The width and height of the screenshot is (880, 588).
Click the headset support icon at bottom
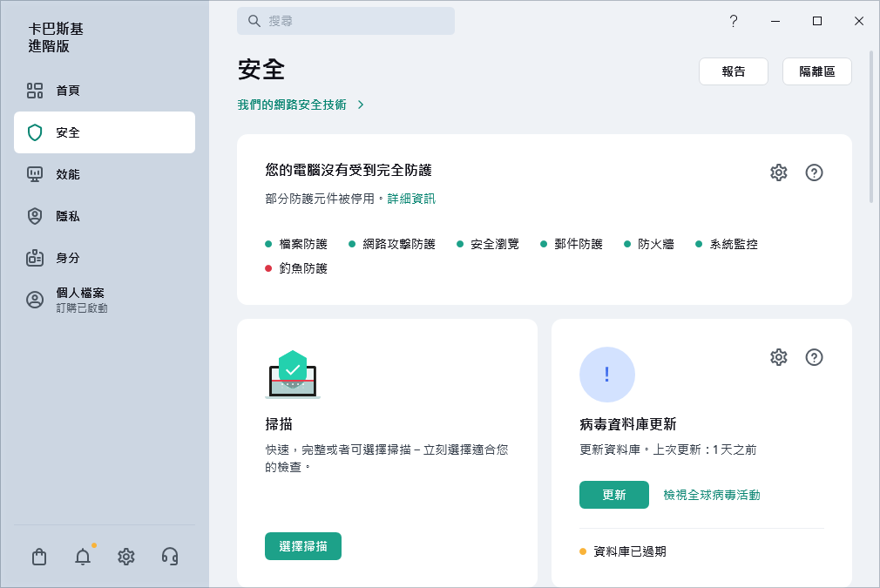(169, 557)
